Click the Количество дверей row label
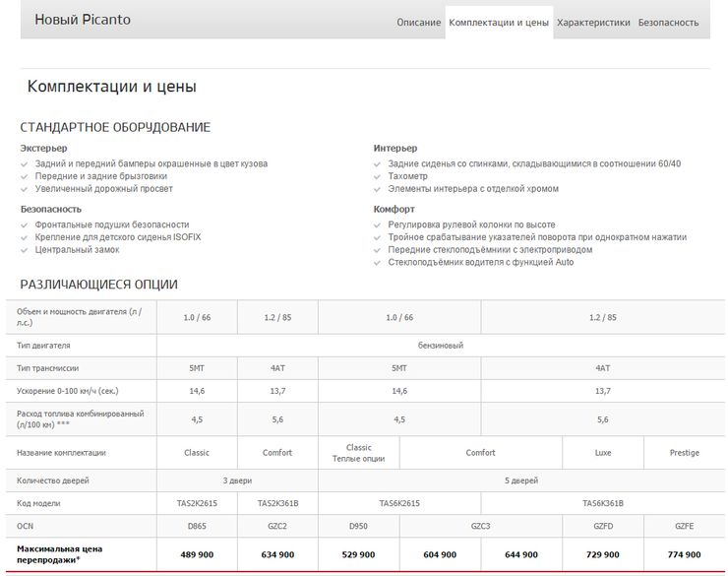 [52, 480]
